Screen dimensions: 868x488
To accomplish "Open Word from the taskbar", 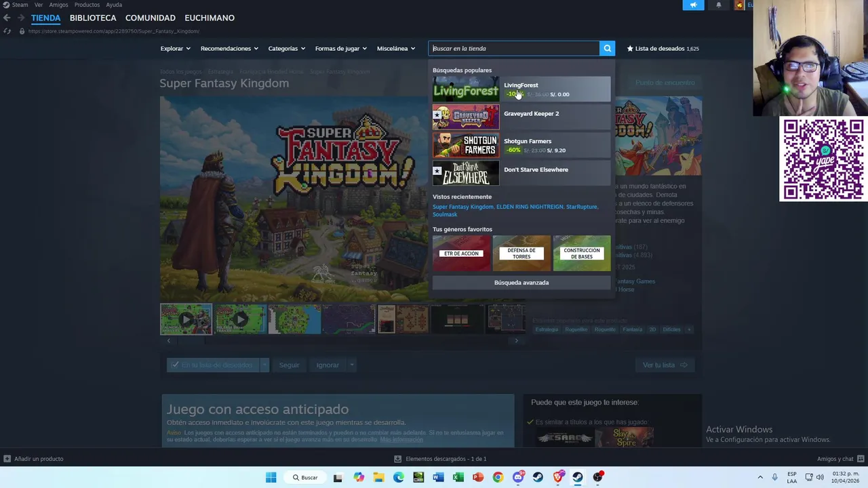I will tap(438, 477).
